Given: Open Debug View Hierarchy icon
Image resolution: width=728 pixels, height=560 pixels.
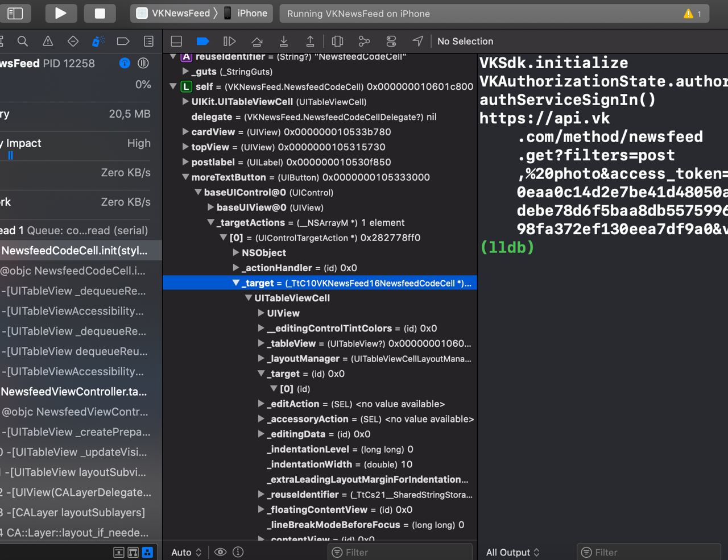Looking at the screenshot, I should coord(337,41).
